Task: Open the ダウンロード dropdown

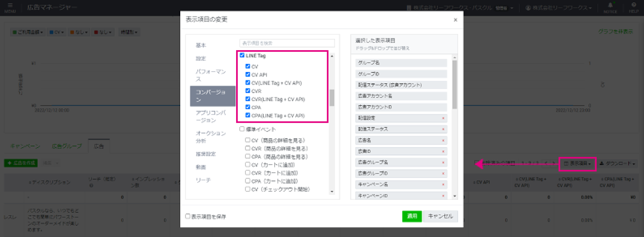Action: (617, 163)
